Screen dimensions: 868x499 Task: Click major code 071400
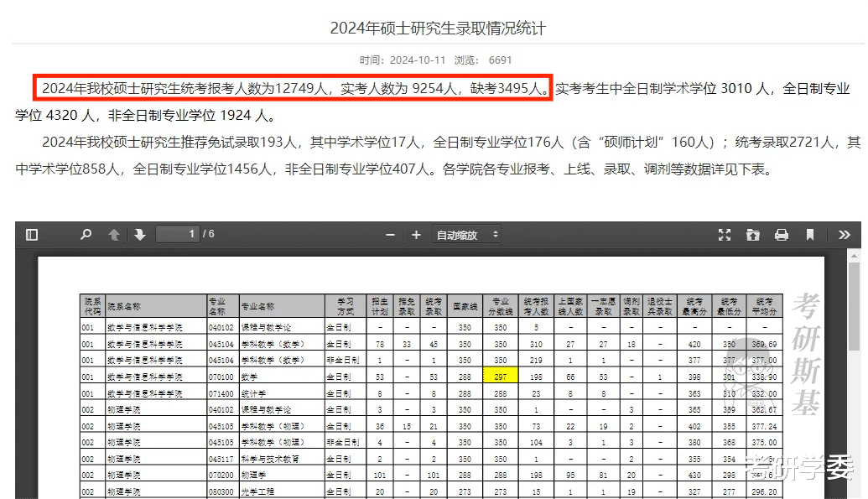click(221, 393)
